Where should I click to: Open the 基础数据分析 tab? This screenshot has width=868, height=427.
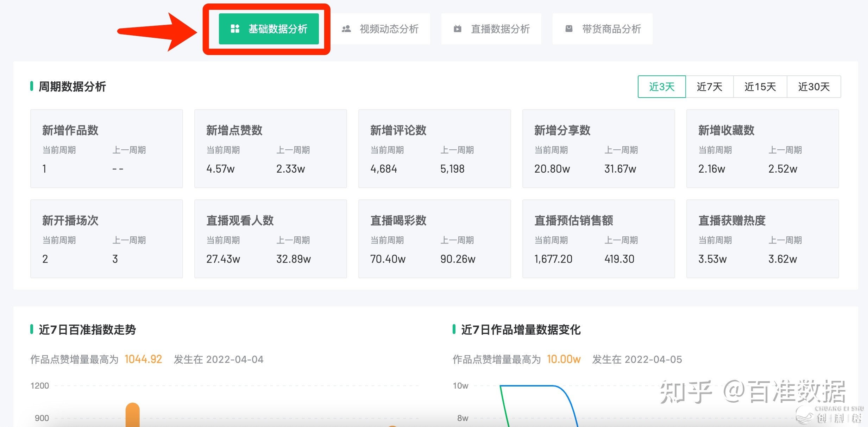[269, 29]
